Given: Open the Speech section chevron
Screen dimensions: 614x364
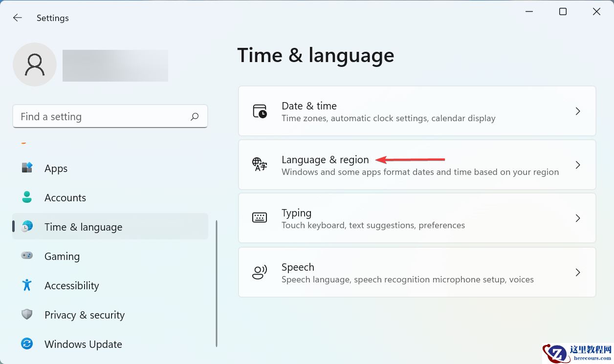Looking at the screenshot, I should tap(578, 272).
